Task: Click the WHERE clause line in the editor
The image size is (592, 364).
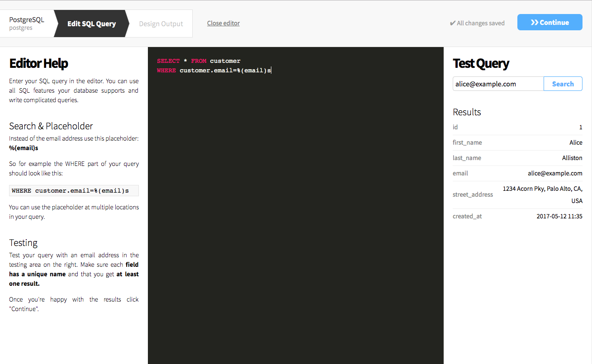Action: coord(214,70)
